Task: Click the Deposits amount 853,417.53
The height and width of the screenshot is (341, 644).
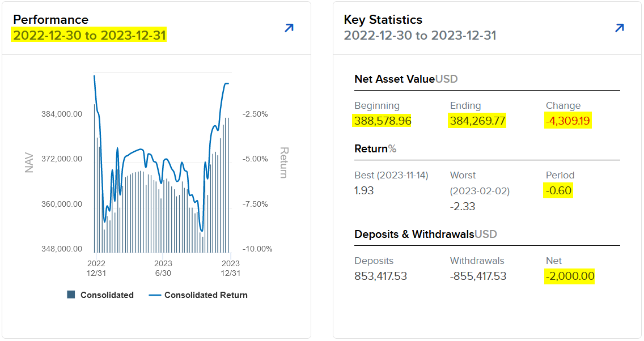Action: click(x=381, y=276)
